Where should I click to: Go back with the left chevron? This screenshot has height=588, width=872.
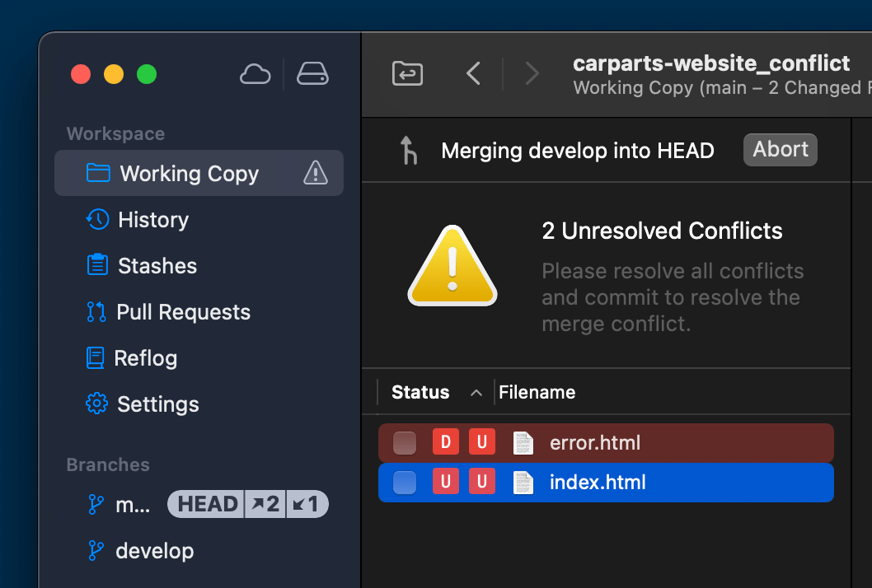point(473,73)
